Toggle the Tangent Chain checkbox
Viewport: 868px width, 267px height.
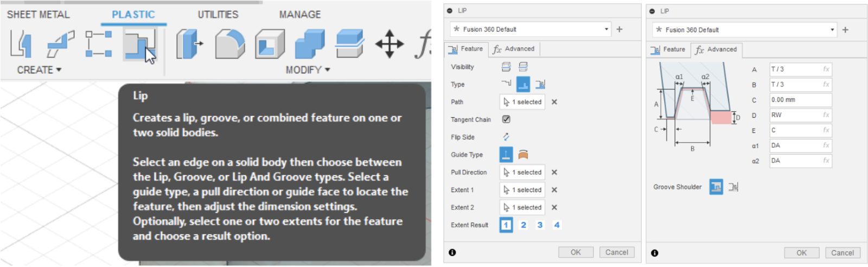pos(506,119)
